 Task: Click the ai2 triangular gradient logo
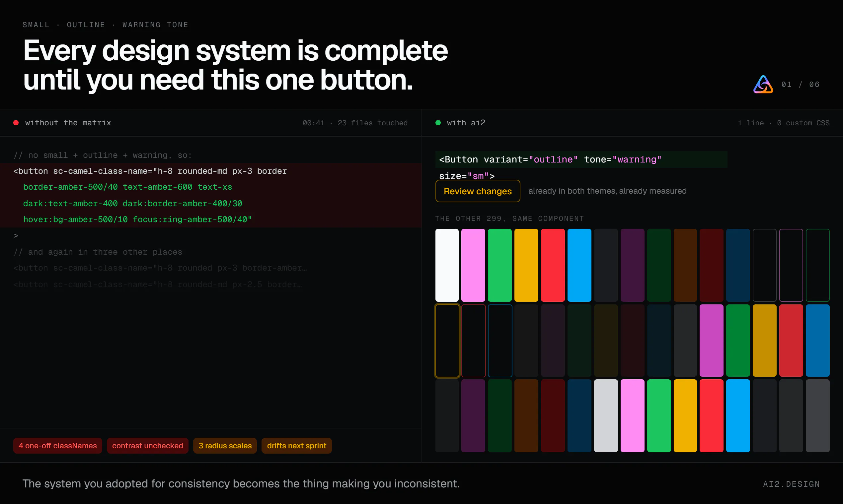click(763, 84)
